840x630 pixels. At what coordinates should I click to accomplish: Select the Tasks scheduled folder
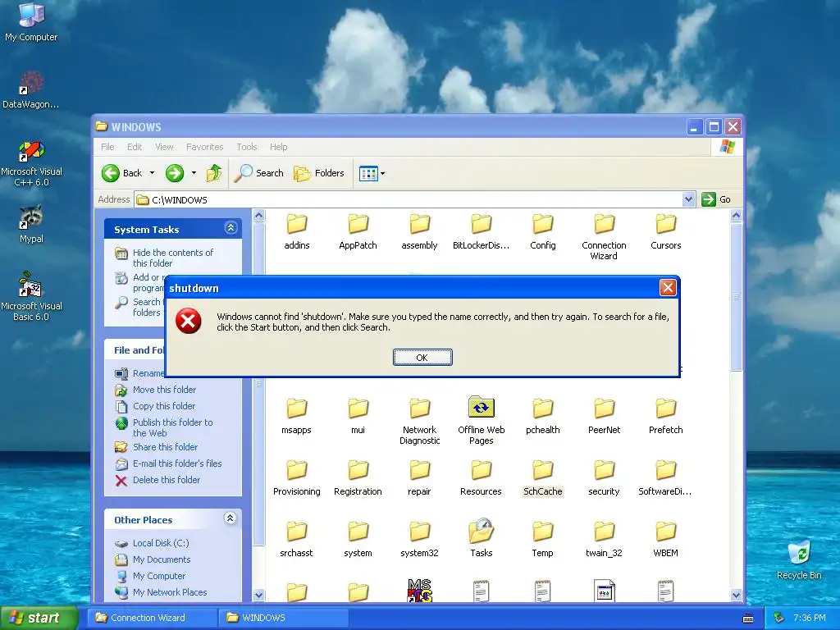coord(481,539)
